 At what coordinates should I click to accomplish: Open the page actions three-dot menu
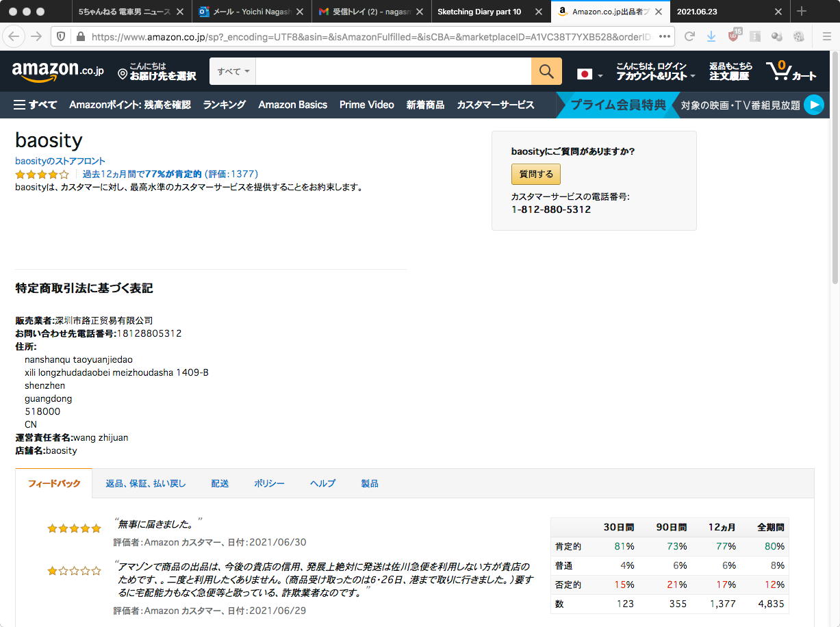click(x=665, y=36)
